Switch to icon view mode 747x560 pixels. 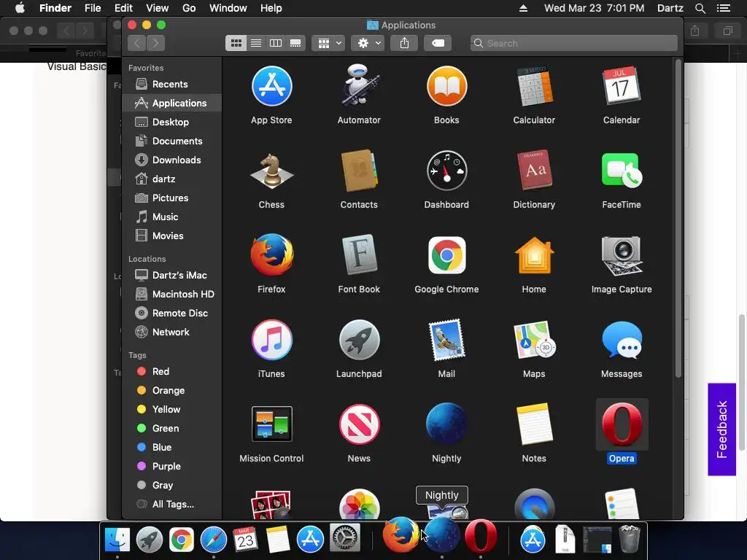tap(236, 43)
